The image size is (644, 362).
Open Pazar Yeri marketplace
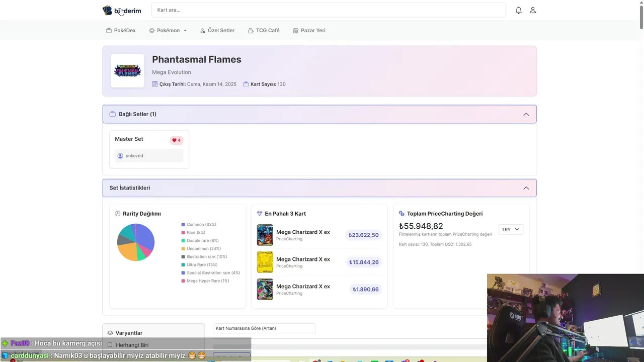(309, 30)
